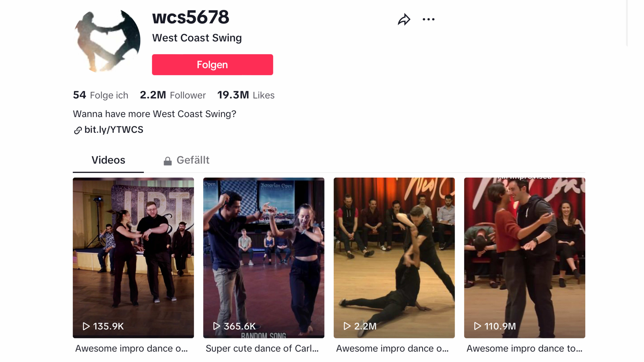The height and width of the screenshot is (362, 644).
Task: Click the link chain icon in bio
Action: coord(78,130)
